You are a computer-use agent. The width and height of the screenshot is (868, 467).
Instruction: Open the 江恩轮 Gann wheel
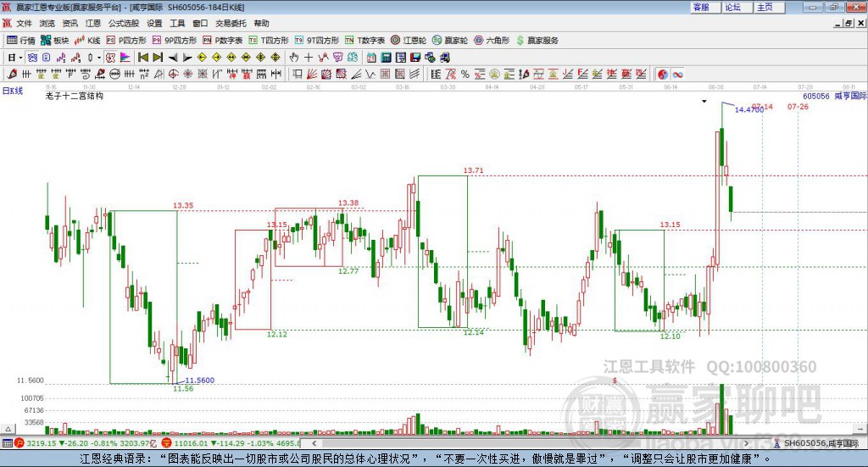(409, 41)
